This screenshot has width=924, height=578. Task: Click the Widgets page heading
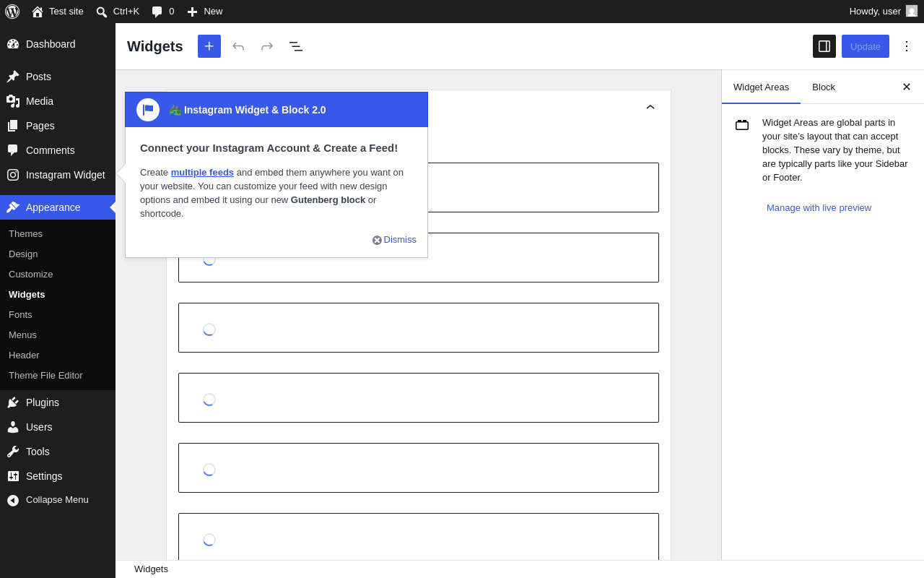[155, 46]
